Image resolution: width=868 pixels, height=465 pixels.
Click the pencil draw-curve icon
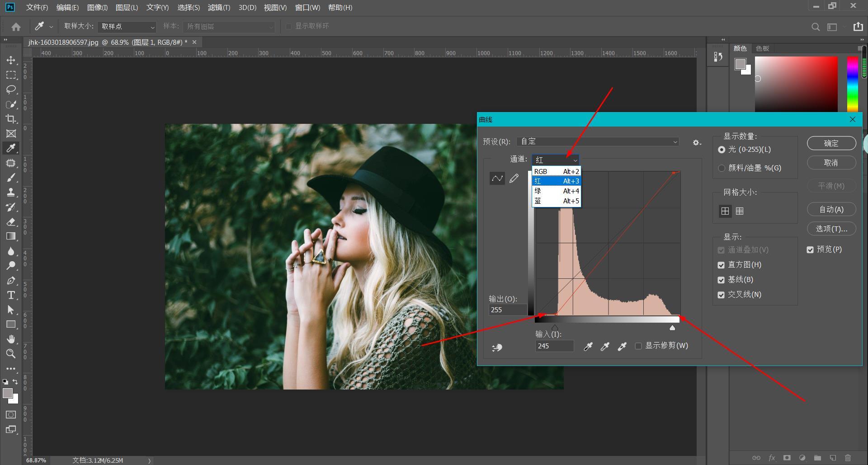(x=514, y=178)
